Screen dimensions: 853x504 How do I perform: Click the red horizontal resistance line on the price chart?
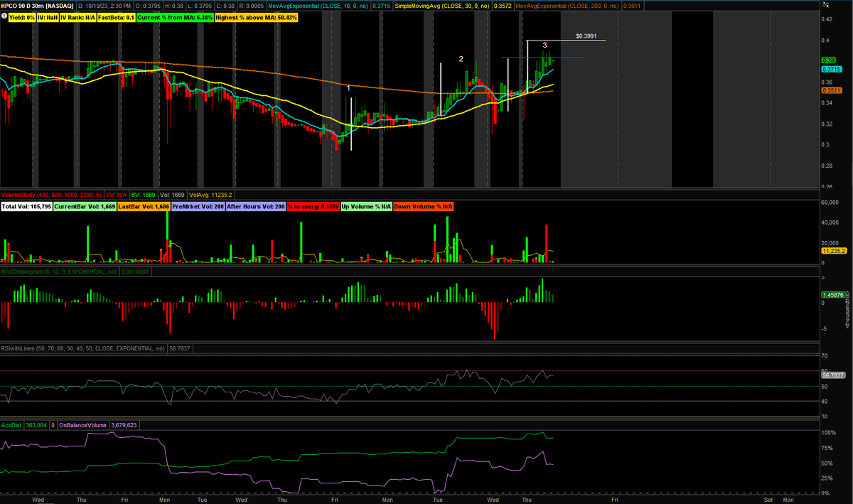coord(542,57)
